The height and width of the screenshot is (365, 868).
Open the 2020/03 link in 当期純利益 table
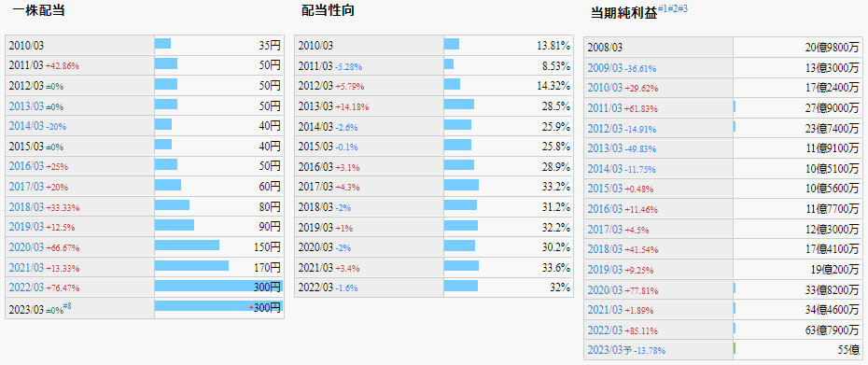[605, 290]
